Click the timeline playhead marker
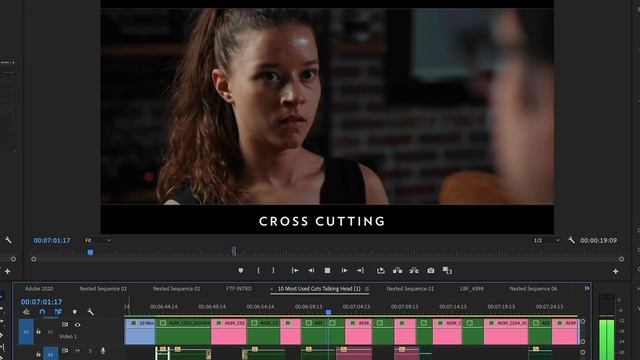Viewport: 640px width, 360px height. [x=328, y=312]
